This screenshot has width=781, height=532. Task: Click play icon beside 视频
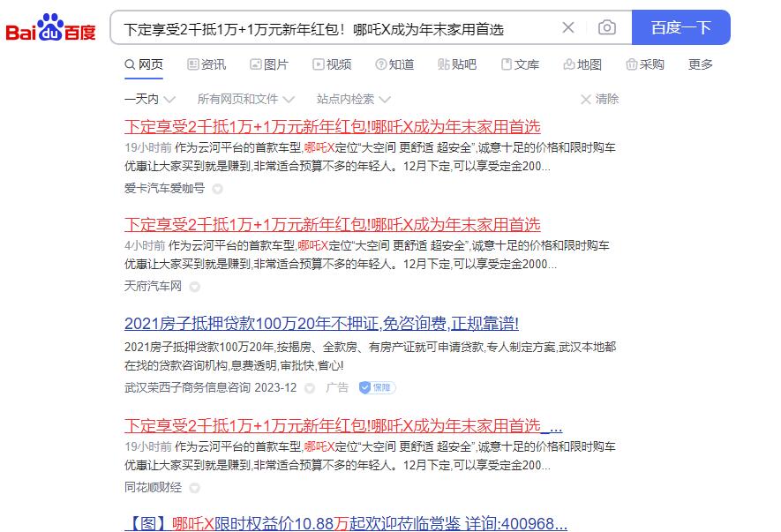click(319, 64)
